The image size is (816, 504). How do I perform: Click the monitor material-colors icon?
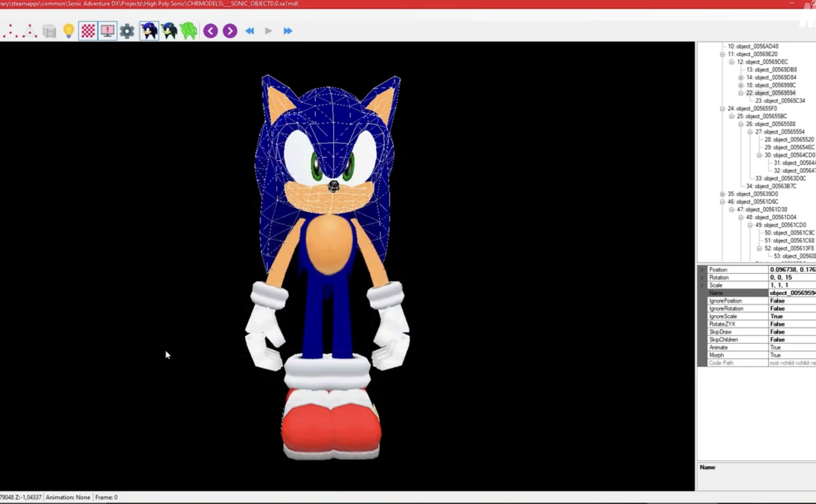pos(108,31)
